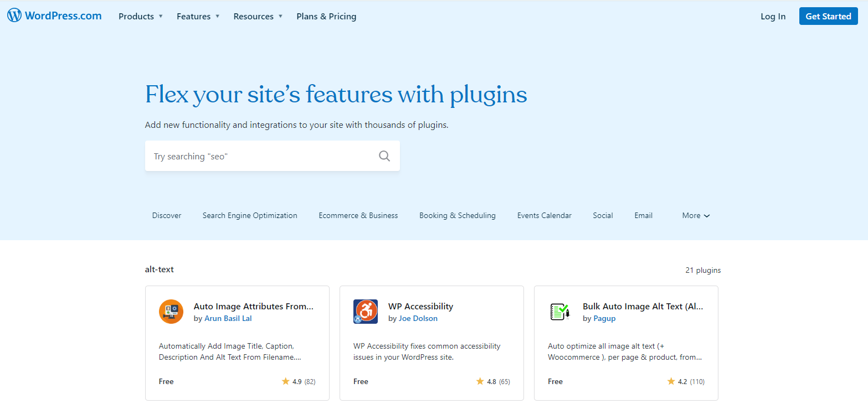Click the 'Flex your site's features' heading
The image size is (868, 404).
(336, 95)
